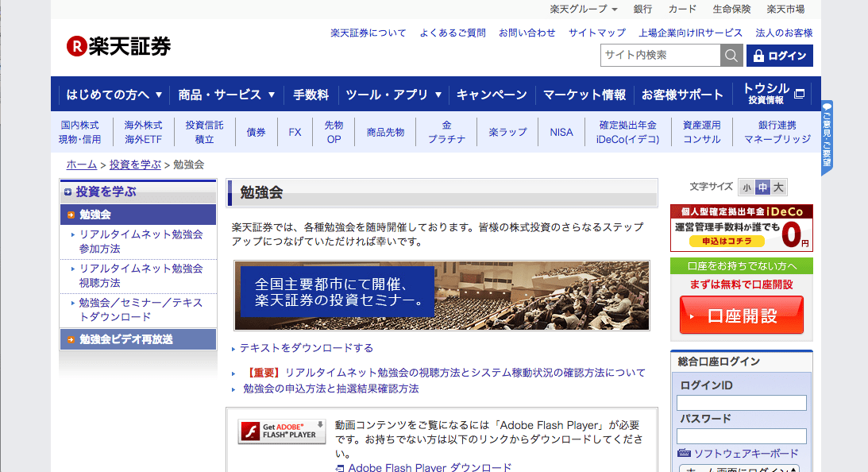Select the NISA tab in product navigation
868x472 pixels.
point(561,132)
